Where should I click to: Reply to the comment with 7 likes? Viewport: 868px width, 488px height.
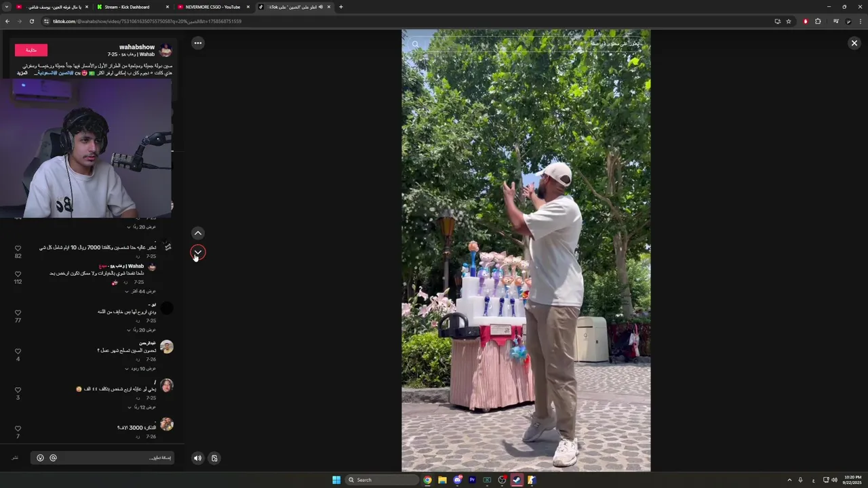[137, 436]
